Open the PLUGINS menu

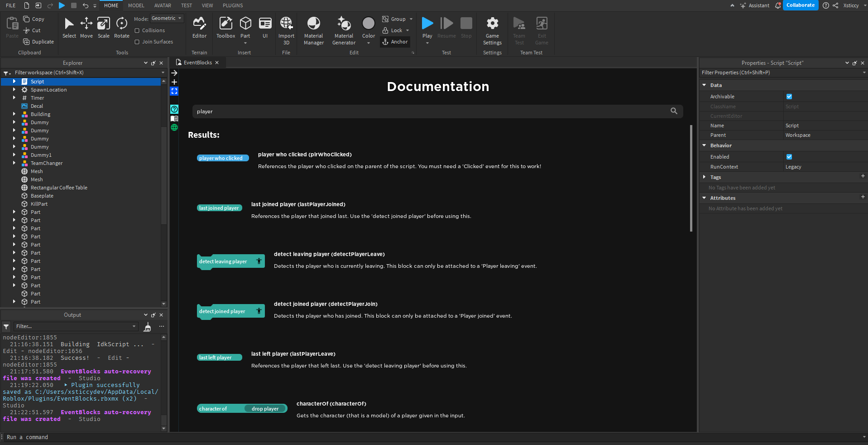232,5
